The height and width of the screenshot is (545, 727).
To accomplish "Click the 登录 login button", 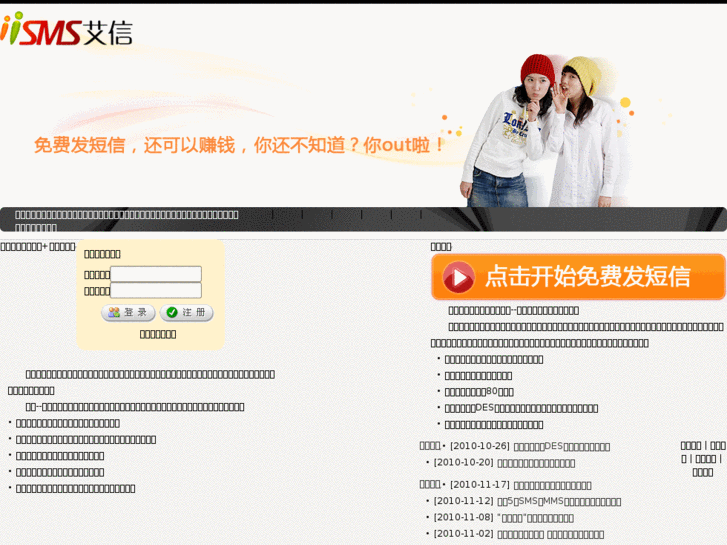I will (x=128, y=313).
